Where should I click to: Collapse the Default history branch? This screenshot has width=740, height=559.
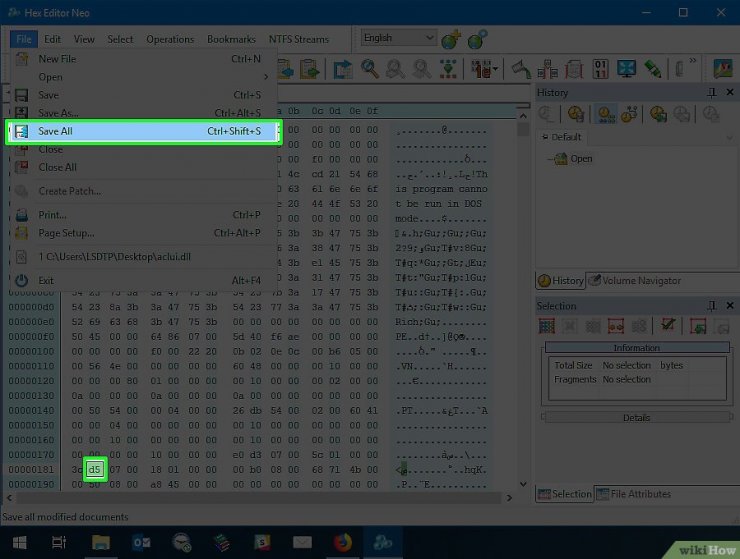(x=545, y=137)
